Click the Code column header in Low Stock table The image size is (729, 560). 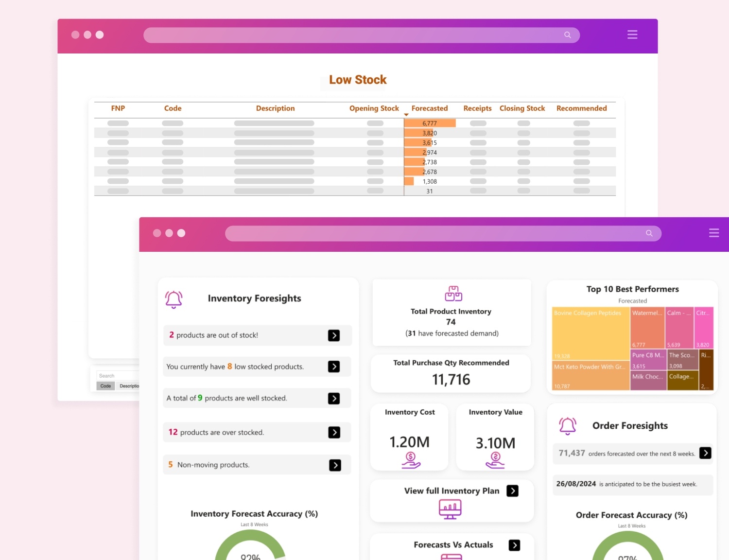173,108
